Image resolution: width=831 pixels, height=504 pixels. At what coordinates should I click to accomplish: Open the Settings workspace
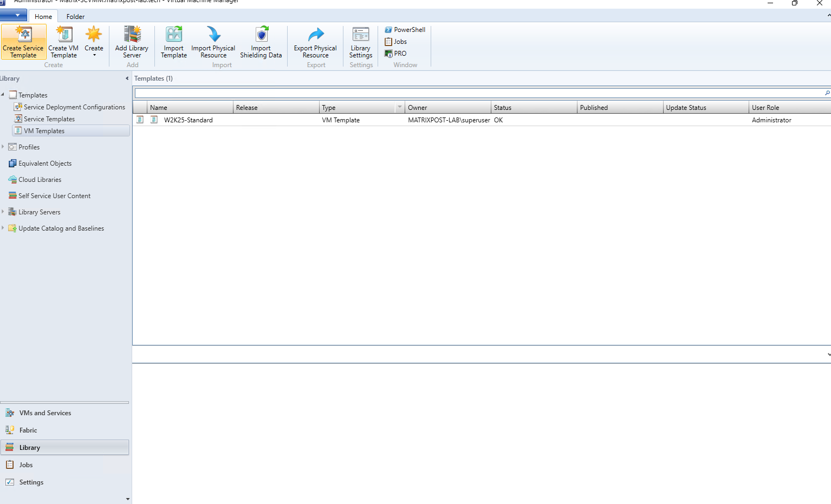click(x=64, y=482)
